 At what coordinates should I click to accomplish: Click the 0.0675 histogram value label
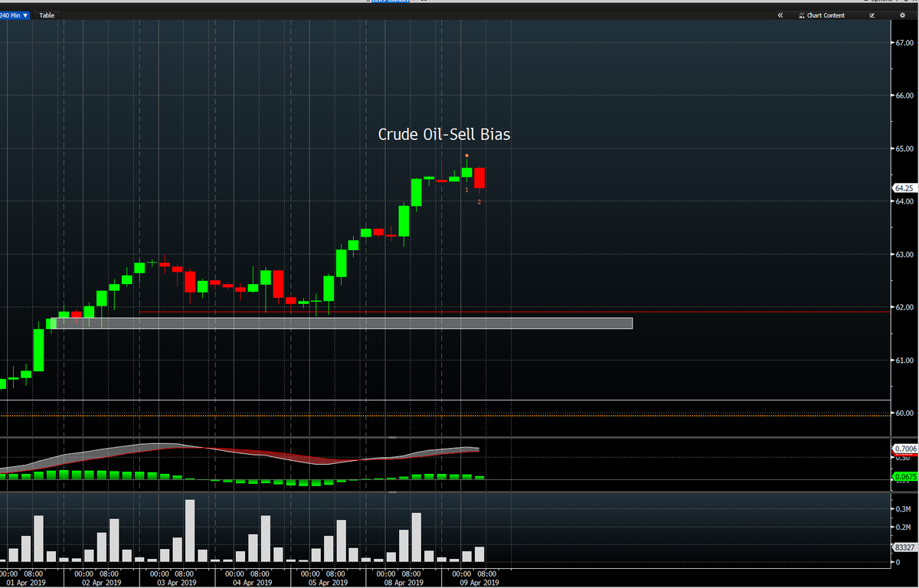pyautogui.click(x=904, y=476)
